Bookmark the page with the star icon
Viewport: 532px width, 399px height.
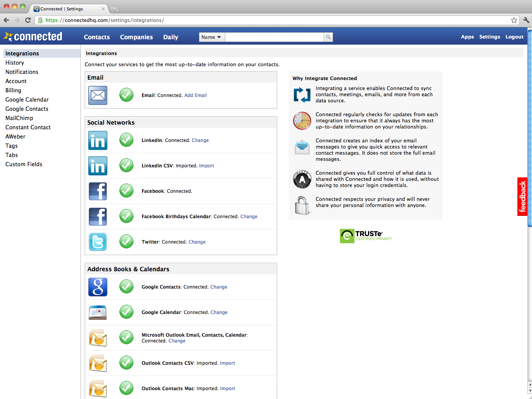point(514,20)
